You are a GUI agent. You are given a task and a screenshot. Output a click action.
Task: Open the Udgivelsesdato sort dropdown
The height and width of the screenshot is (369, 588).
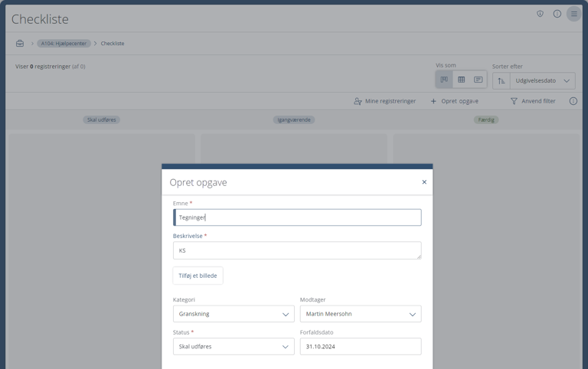pyautogui.click(x=542, y=80)
